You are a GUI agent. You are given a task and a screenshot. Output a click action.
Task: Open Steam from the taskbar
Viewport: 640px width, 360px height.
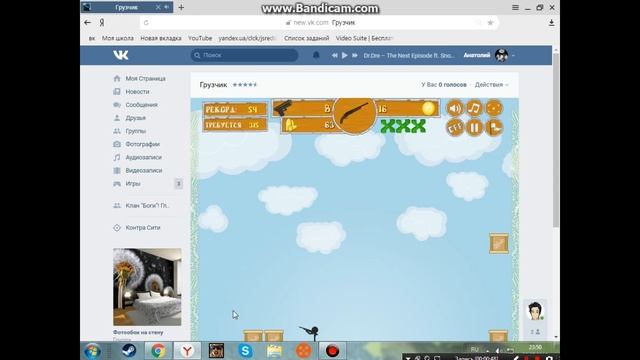click(129, 351)
